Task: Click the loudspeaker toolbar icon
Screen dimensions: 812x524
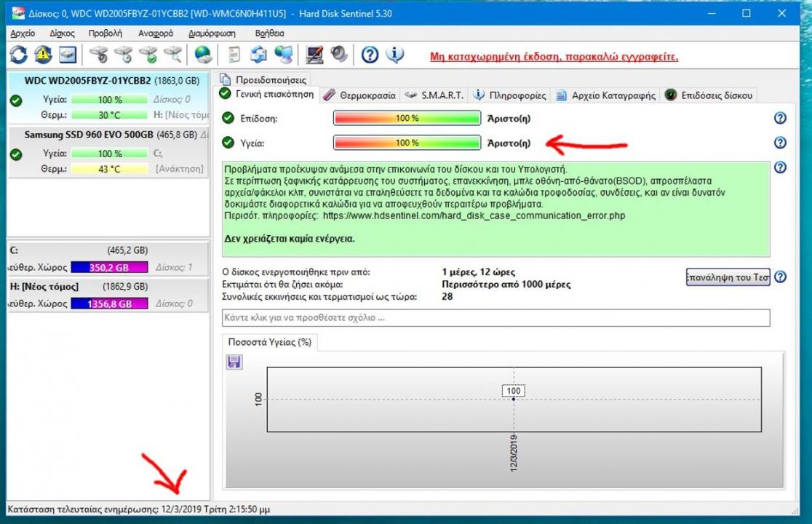Action: (x=339, y=55)
